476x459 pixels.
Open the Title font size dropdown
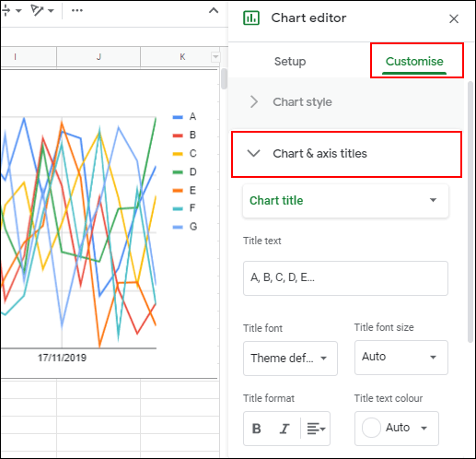[x=401, y=357]
